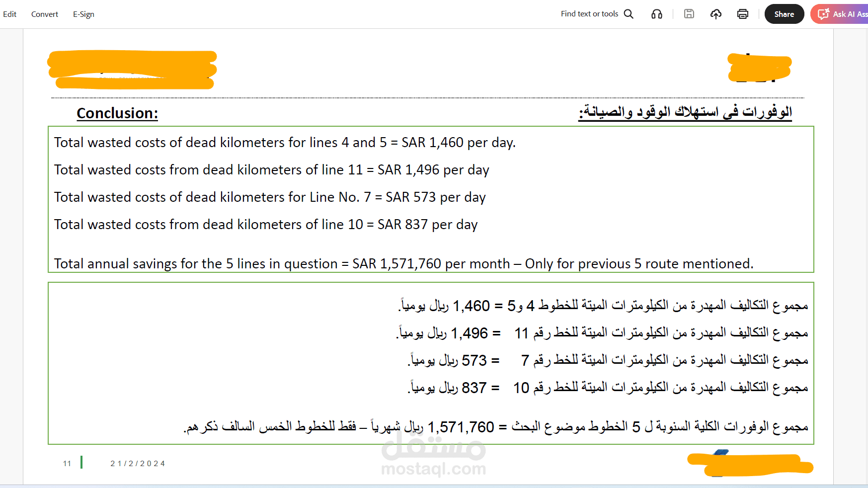Click the Conclusion: heading
868x488 pixels.
pyautogui.click(x=117, y=113)
